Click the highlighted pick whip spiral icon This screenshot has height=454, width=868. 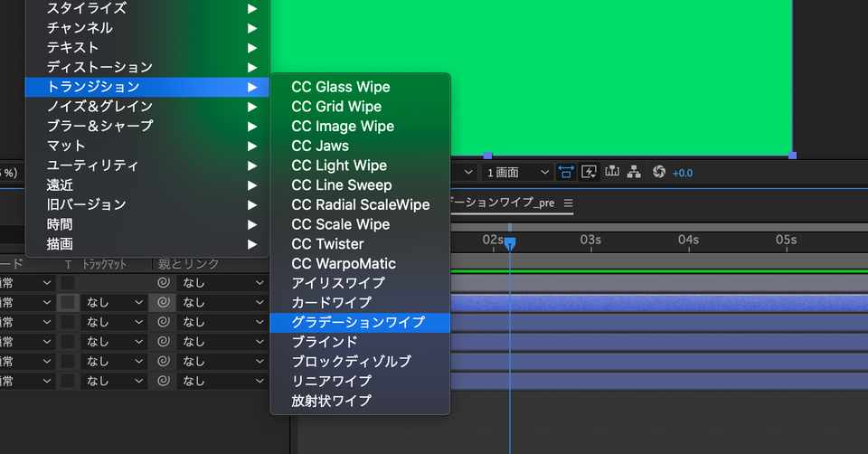[164, 302]
